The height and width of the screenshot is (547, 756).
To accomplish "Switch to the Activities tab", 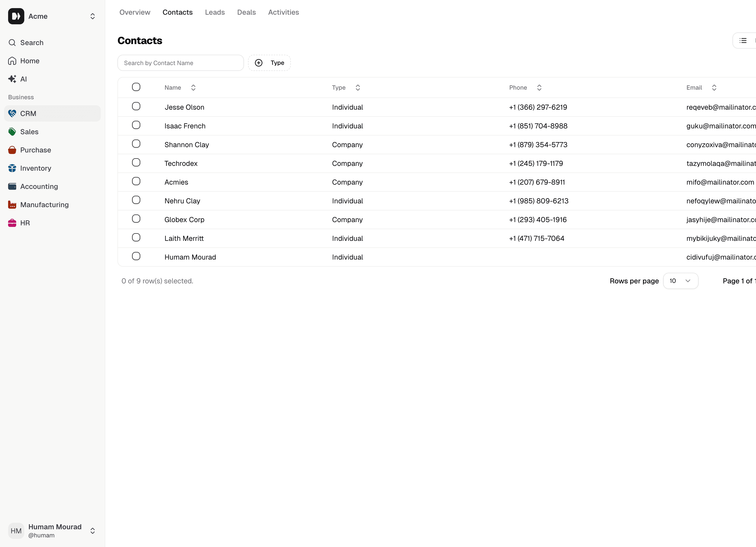I will point(284,12).
